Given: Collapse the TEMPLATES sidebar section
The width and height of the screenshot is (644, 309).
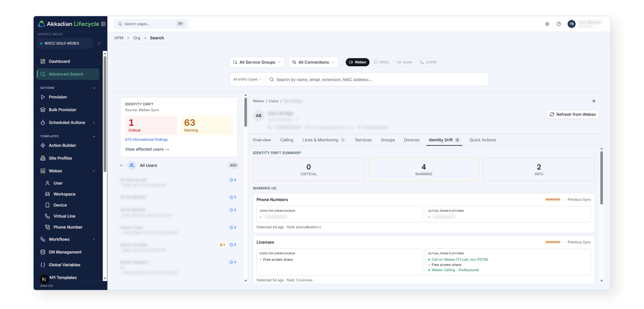Looking at the screenshot, I should click(x=94, y=136).
